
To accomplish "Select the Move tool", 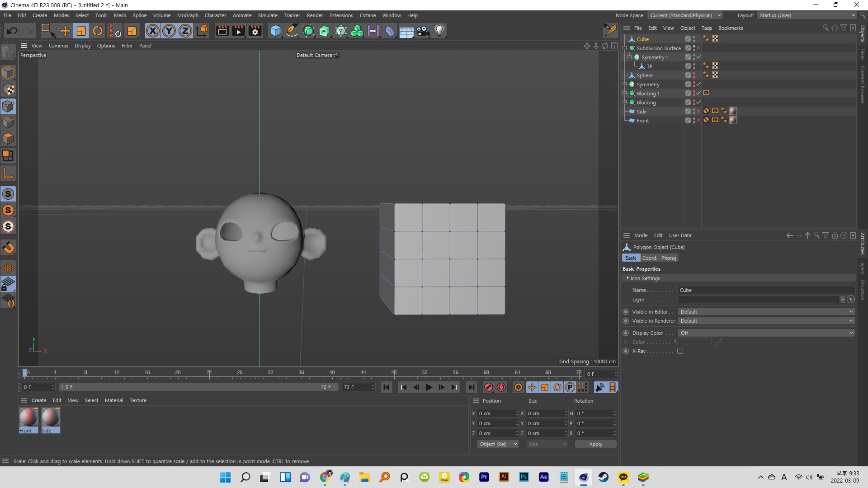I will click(65, 31).
